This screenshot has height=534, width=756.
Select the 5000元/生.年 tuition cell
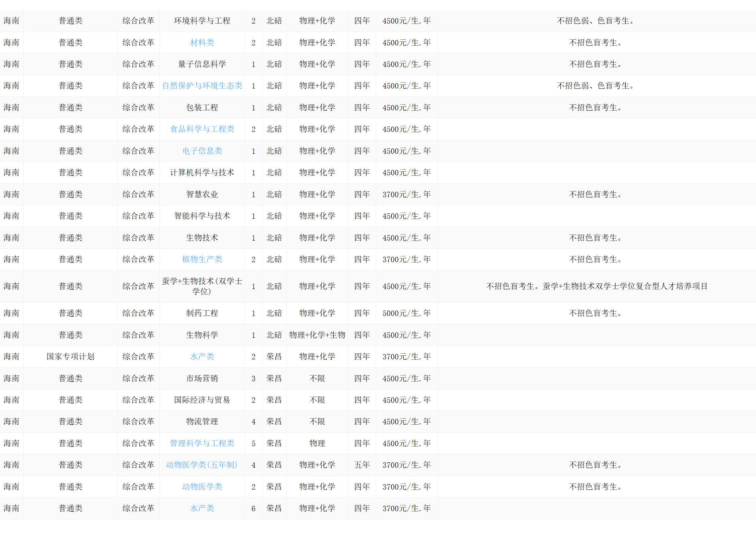coord(406,313)
